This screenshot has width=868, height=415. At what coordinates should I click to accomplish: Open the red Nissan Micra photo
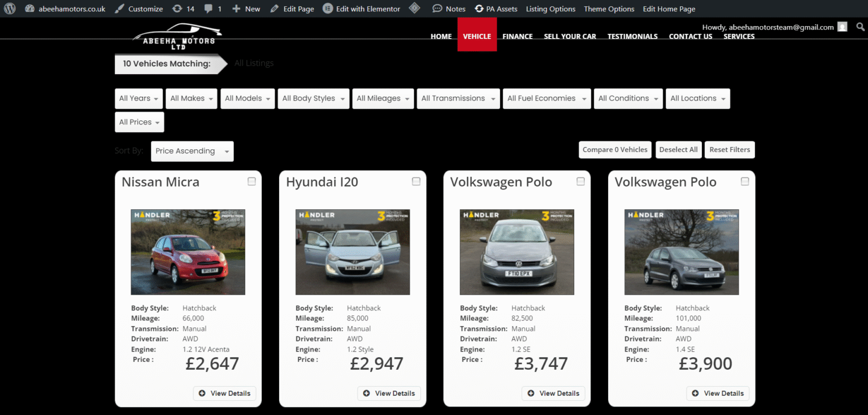pos(188,252)
